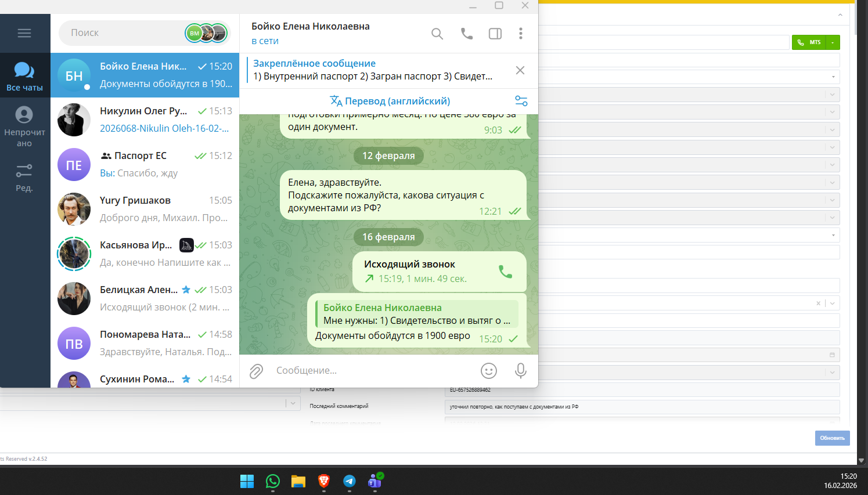Click message 'Документы обойдутся в 1900 евро'

[392, 335]
